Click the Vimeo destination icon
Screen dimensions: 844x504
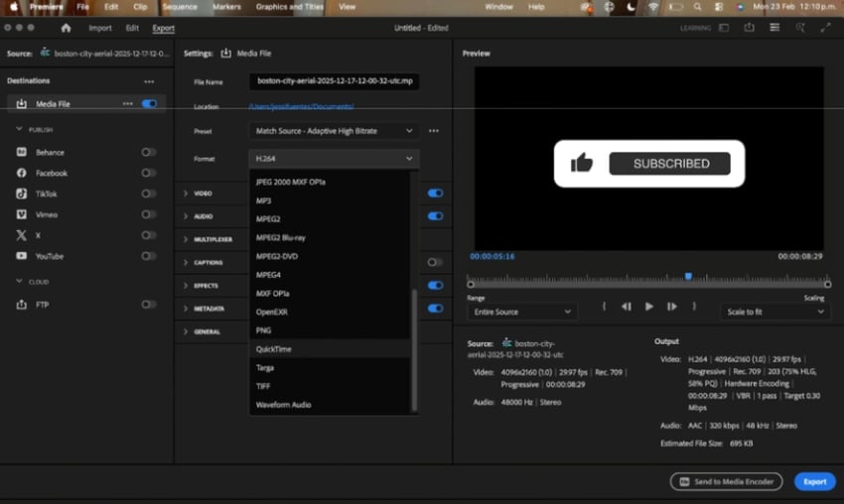click(22, 214)
